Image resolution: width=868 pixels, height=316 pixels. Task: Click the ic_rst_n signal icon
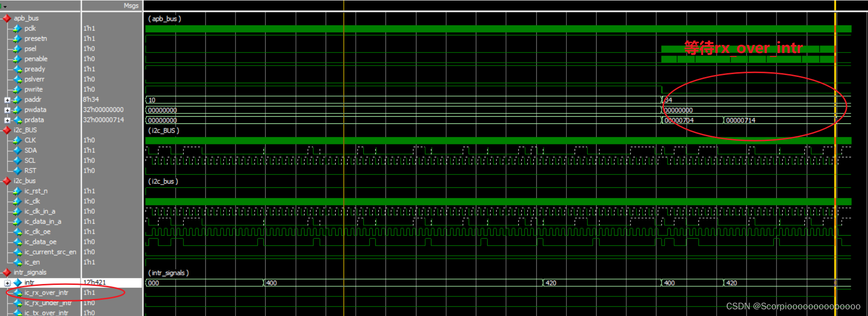coord(17,191)
